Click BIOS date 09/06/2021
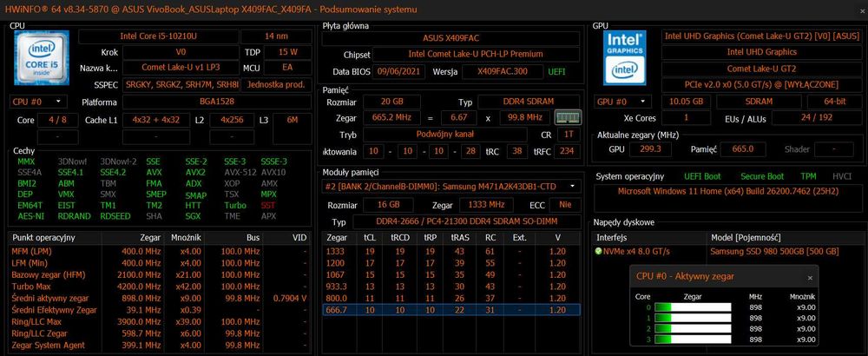 (x=400, y=72)
